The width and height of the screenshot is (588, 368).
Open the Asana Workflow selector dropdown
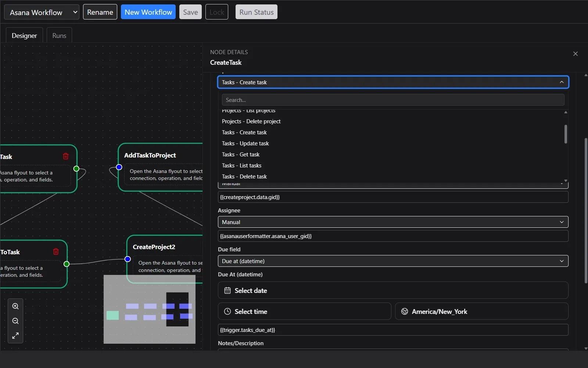click(42, 12)
